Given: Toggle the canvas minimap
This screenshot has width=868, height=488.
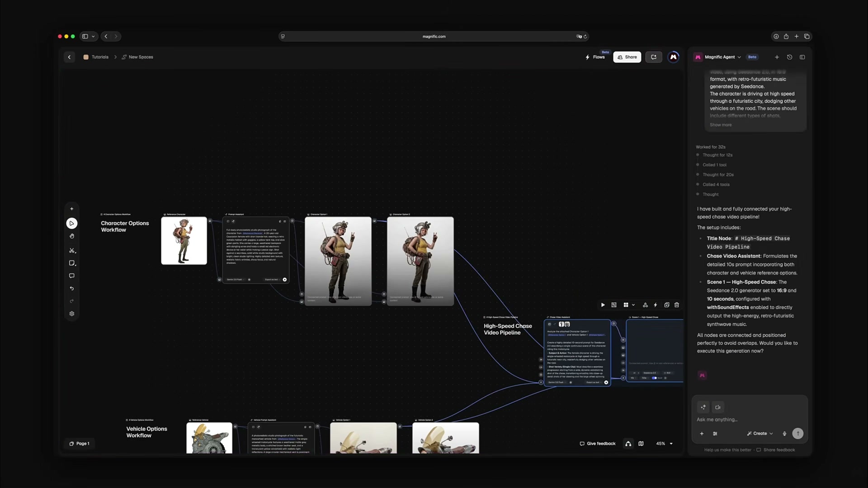Looking at the screenshot, I should pyautogui.click(x=641, y=444).
